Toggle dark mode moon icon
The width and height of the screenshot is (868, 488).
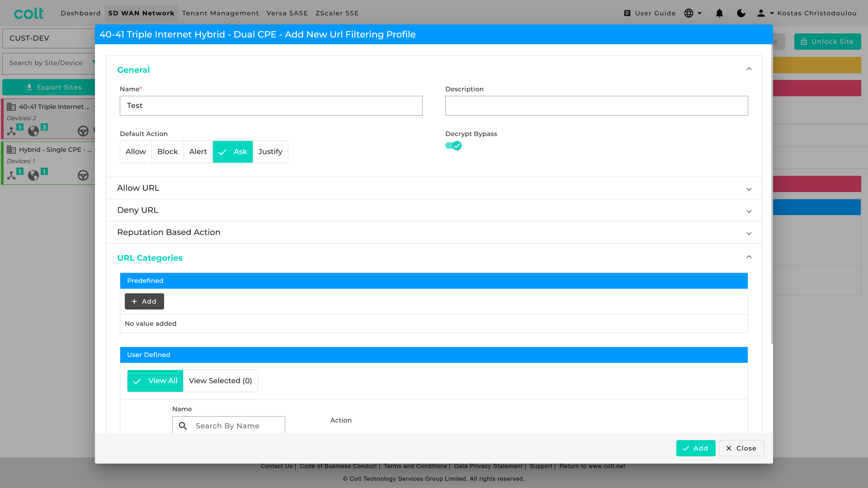741,13
